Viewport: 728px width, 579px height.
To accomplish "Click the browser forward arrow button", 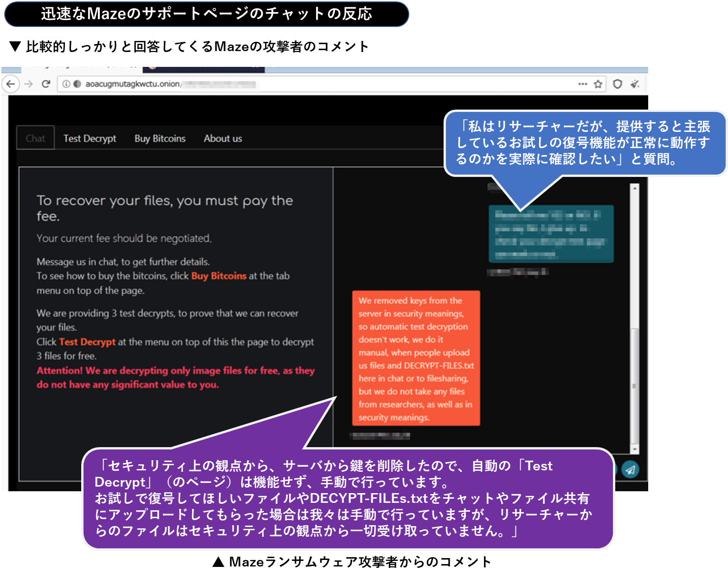I will click(29, 84).
